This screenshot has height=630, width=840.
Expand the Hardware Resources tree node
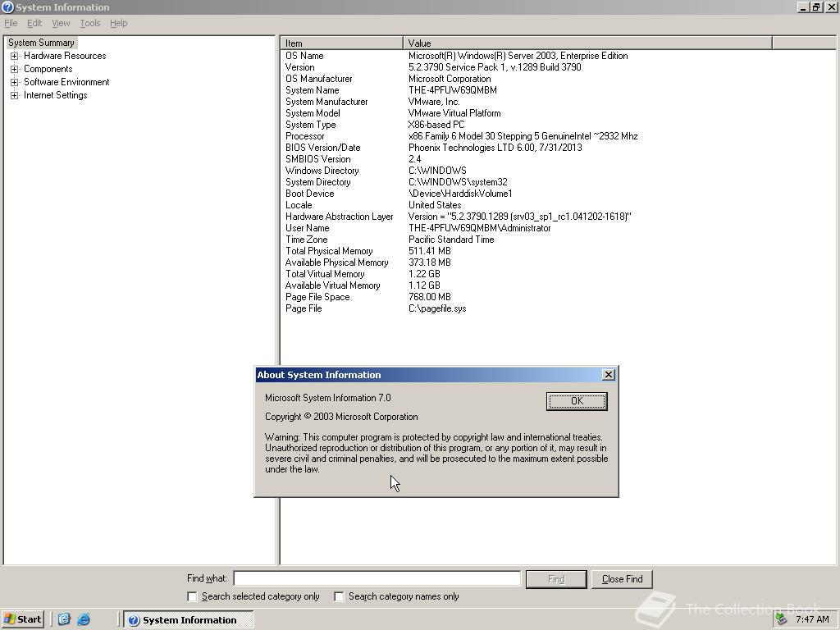pos(15,56)
